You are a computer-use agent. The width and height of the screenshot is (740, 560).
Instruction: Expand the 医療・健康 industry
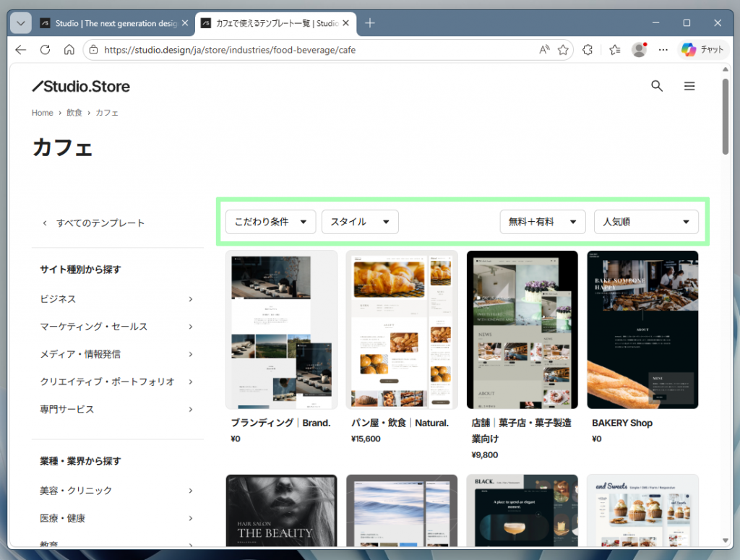coord(116,519)
